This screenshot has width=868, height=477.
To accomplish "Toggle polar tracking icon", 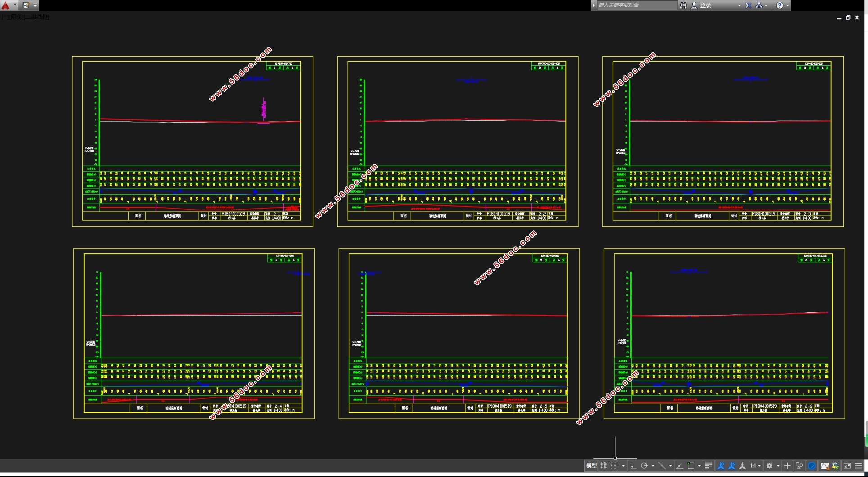I will pyautogui.click(x=644, y=466).
